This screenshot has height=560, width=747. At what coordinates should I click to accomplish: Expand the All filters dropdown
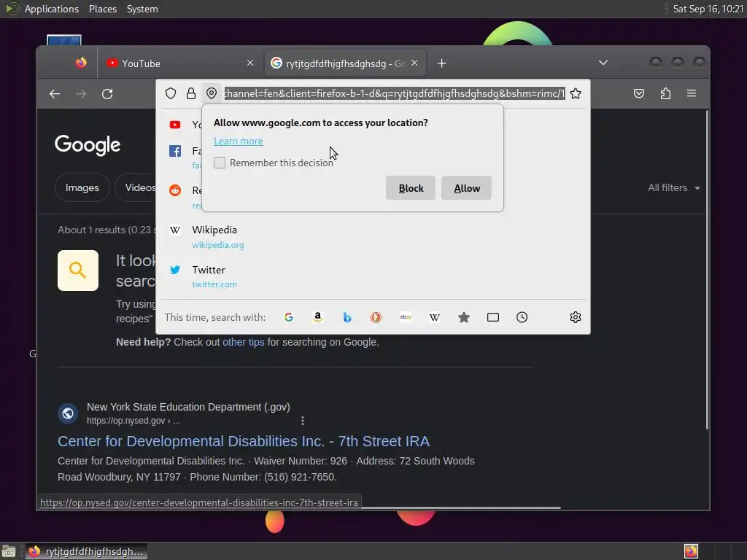(x=673, y=187)
